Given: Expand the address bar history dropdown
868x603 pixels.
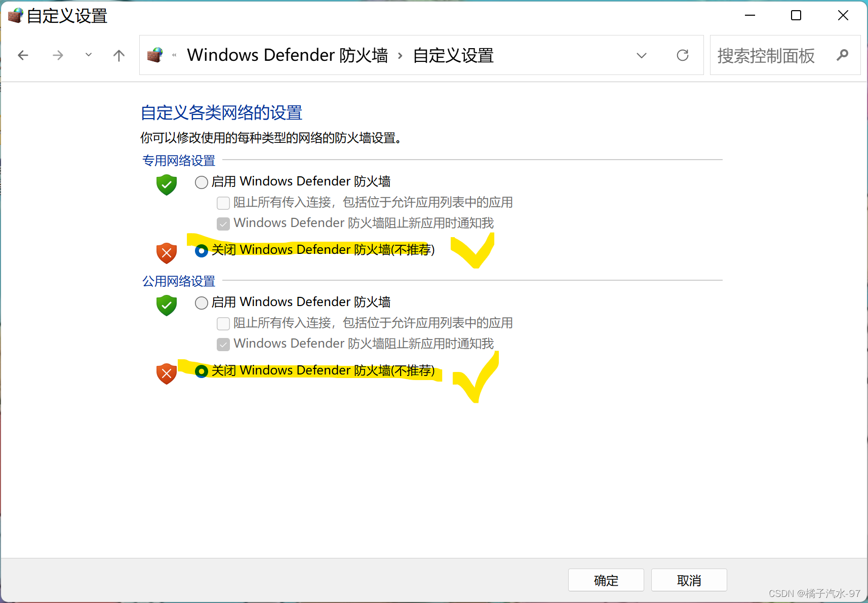Looking at the screenshot, I should (x=642, y=55).
